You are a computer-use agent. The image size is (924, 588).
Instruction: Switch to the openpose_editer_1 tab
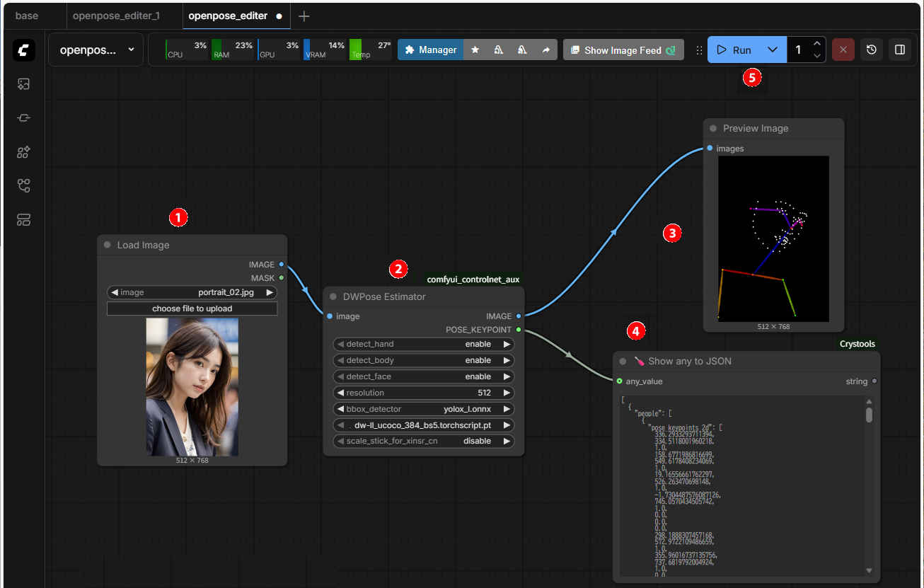117,16
